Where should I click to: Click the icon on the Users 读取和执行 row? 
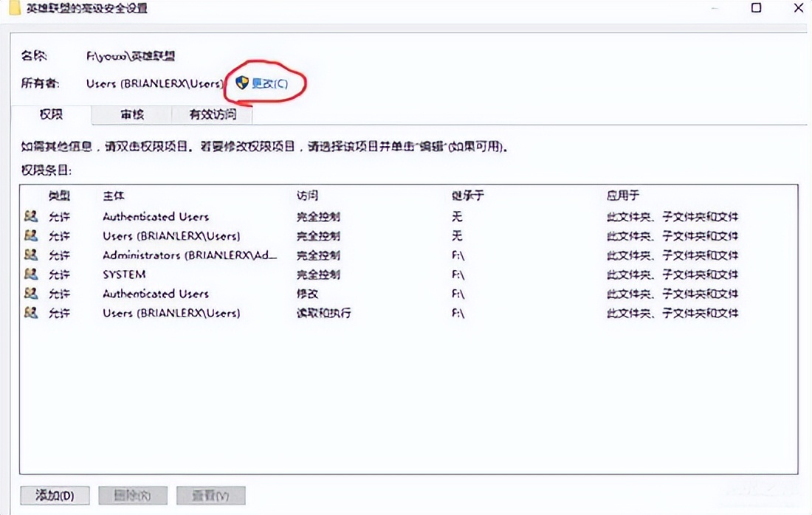tap(30, 312)
